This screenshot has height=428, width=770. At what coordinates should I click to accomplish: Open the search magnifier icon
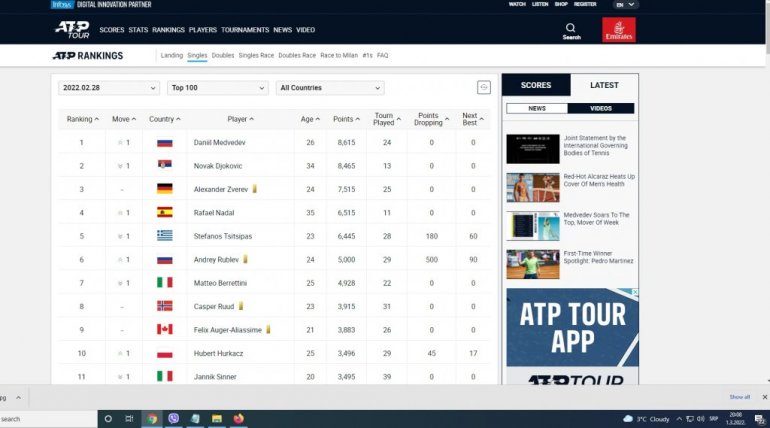pyautogui.click(x=571, y=28)
